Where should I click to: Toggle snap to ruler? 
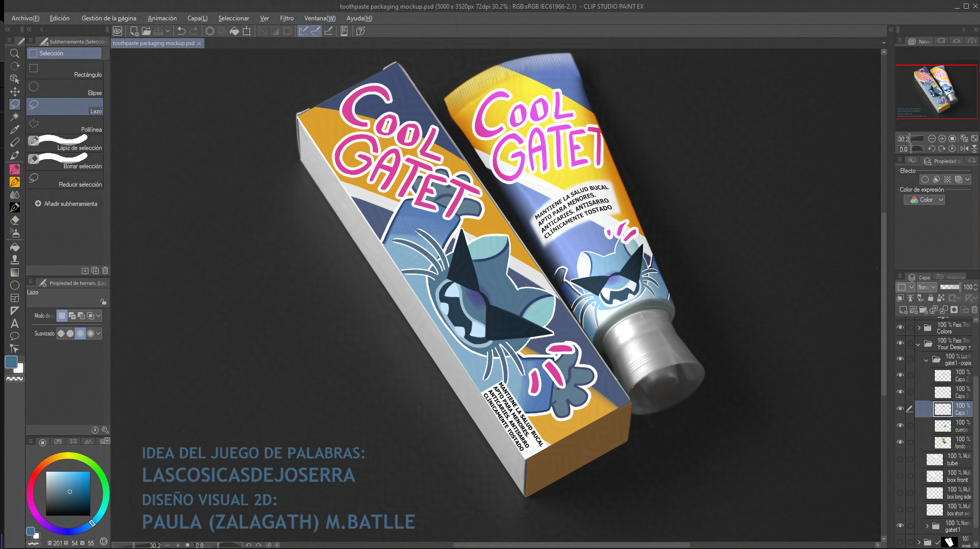(303, 31)
